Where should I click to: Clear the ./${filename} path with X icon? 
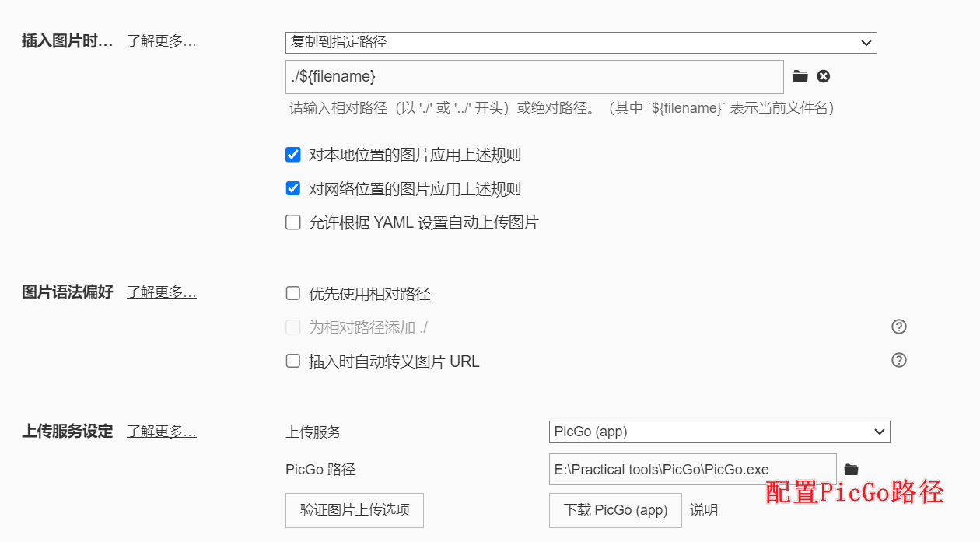tap(824, 76)
